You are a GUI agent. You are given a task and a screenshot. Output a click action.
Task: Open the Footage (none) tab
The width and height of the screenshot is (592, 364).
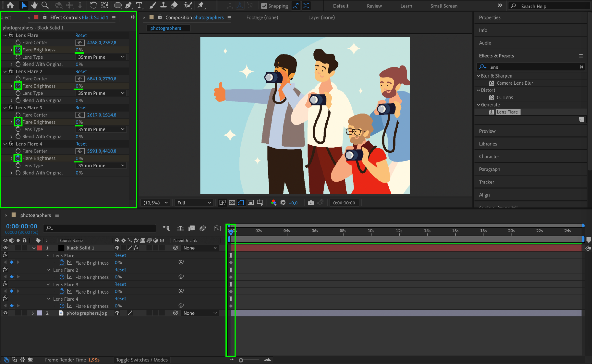(x=262, y=17)
